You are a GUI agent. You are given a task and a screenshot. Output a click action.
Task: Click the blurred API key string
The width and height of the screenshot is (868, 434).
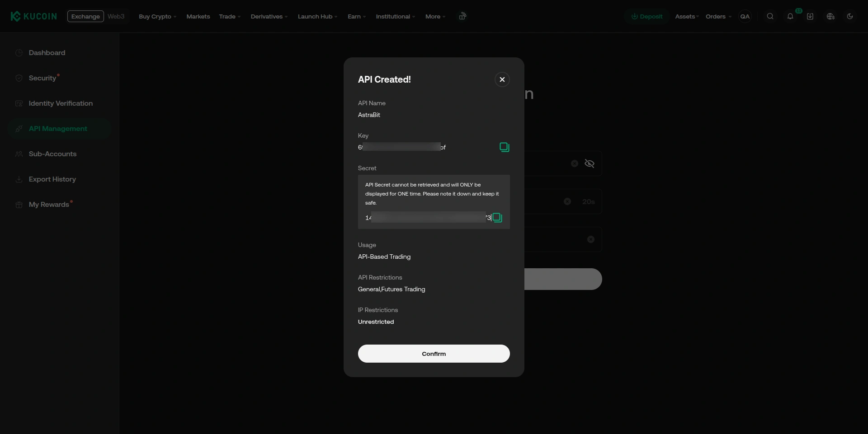click(x=402, y=147)
